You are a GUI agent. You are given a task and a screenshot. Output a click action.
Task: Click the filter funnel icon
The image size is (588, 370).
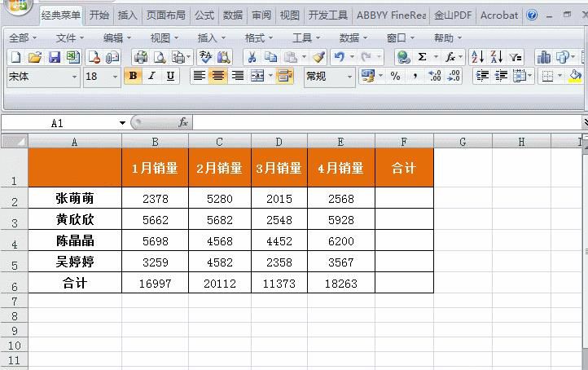516,57
